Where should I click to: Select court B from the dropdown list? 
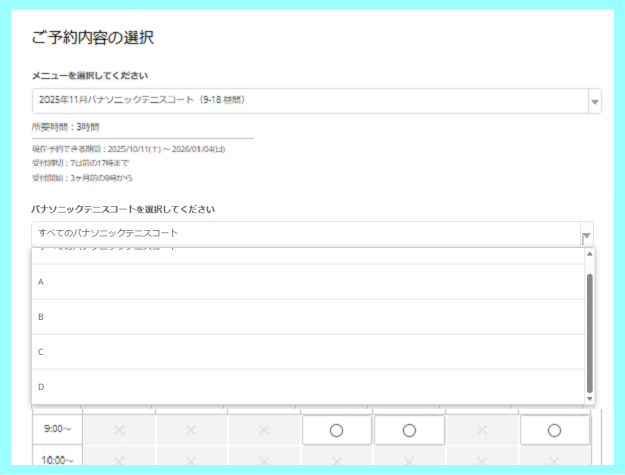[x=300, y=317]
